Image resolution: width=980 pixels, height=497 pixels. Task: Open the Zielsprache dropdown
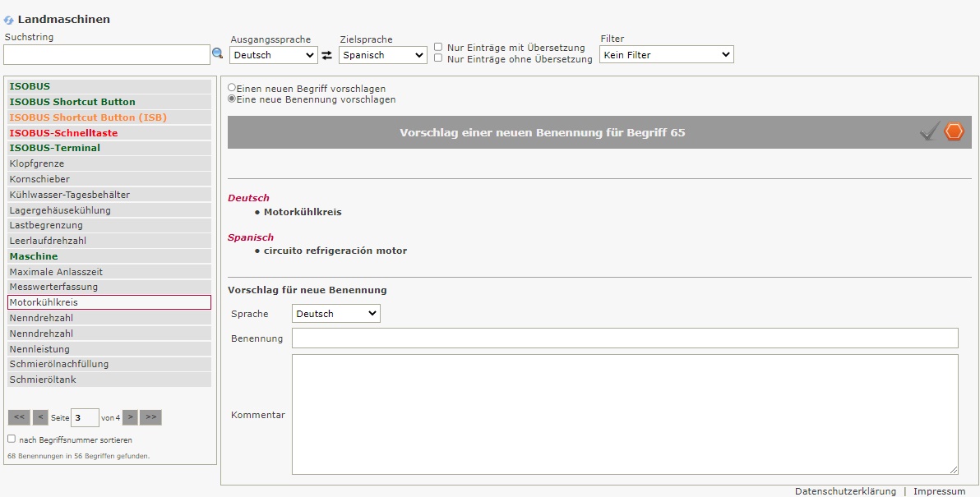383,55
